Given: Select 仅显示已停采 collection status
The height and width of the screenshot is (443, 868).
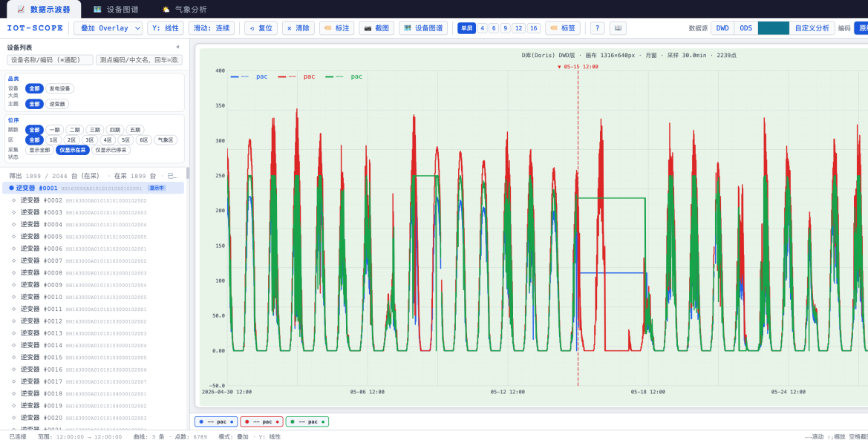Looking at the screenshot, I should point(111,151).
